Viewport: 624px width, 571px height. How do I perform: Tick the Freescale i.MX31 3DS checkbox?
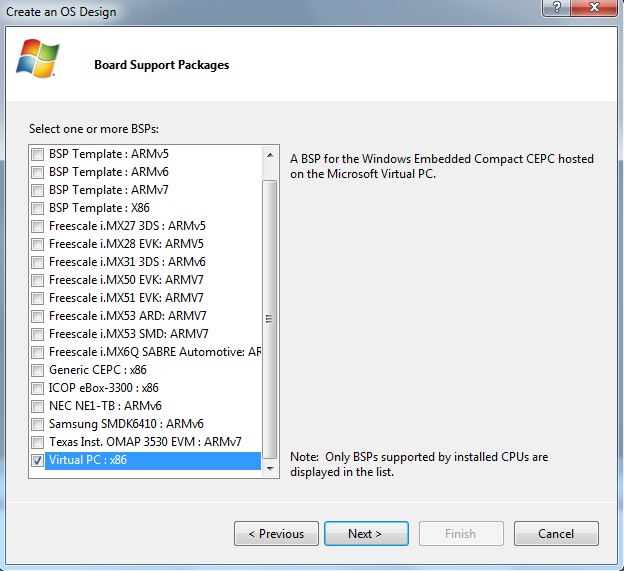point(37,262)
